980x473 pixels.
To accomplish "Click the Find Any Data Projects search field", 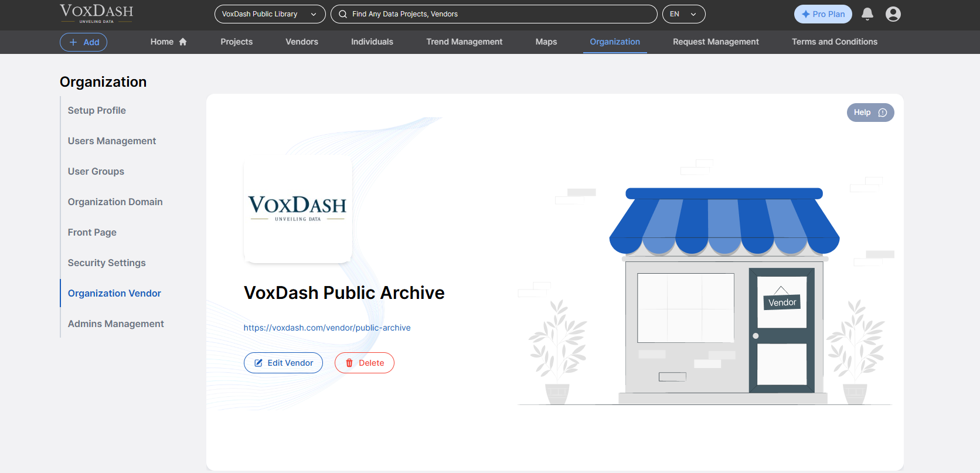I will click(x=494, y=14).
